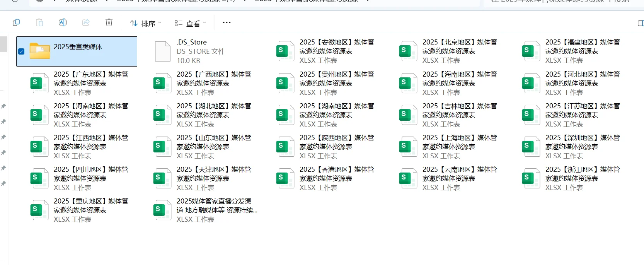The height and width of the screenshot is (265, 644).
Task: Click the Delete trash icon
Action: tap(109, 23)
